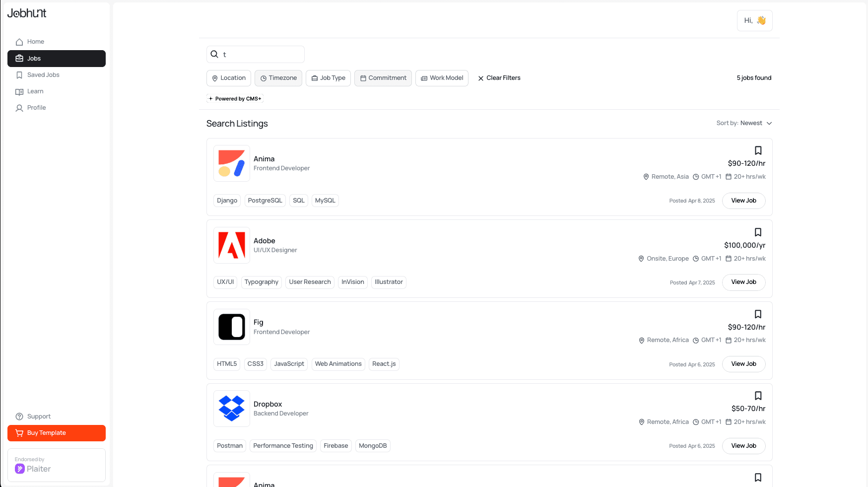Open the Jobhunt home logo

[27, 13]
